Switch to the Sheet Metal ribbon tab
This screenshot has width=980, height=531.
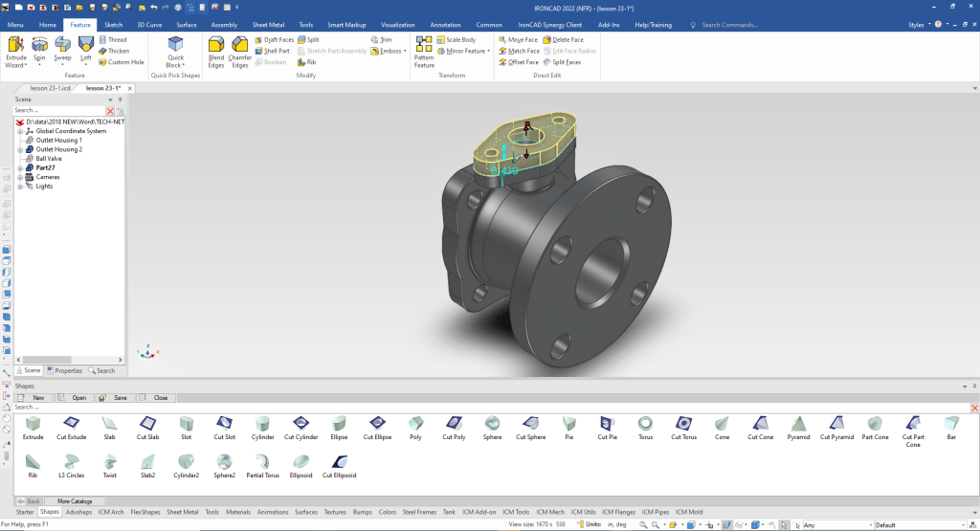pos(268,24)
